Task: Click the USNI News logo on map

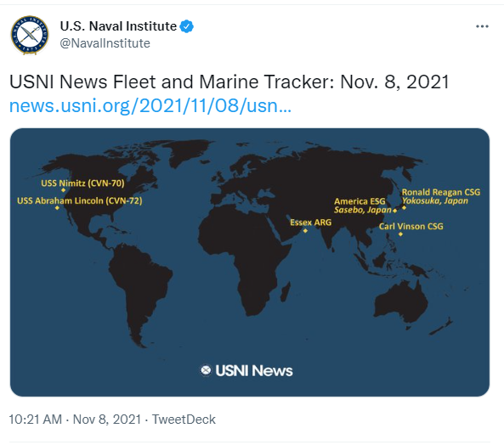Action: pos(246,370)
